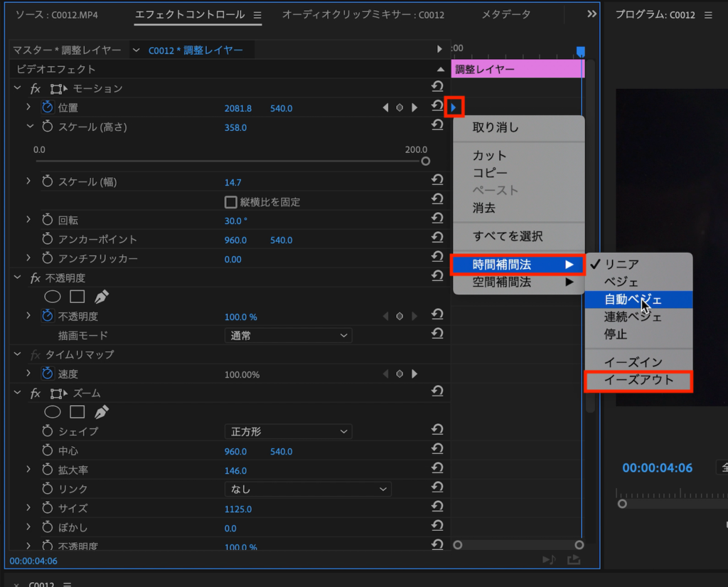This screenshot has width=728, height=587.
Task: Open the マスター clip selector dropdown
Action: point(136,51)
